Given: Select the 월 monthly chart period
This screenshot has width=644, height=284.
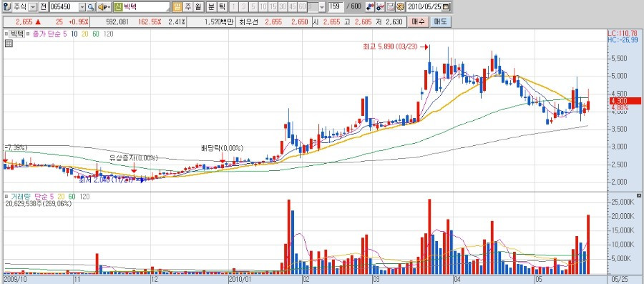Looking at the screenshot, I should click(x=197, y=7).
